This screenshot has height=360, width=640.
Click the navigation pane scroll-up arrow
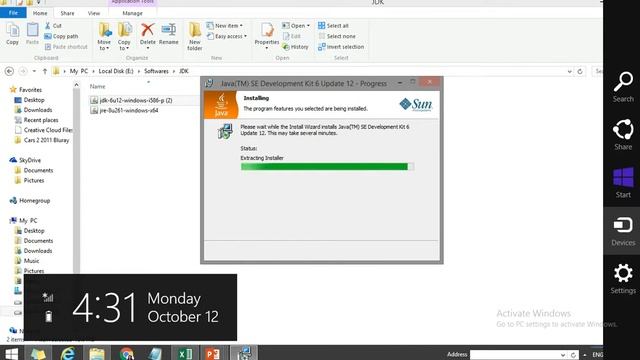click(76, 85)
